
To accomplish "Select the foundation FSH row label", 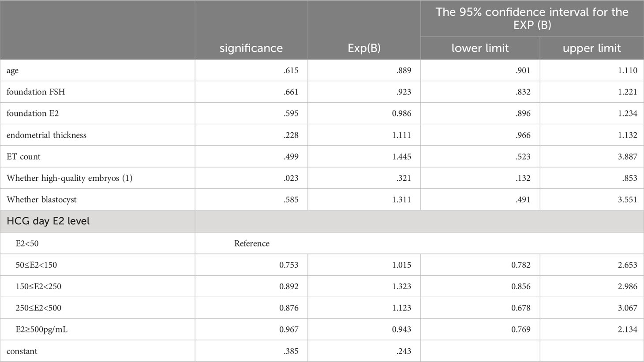I will 36,92.
